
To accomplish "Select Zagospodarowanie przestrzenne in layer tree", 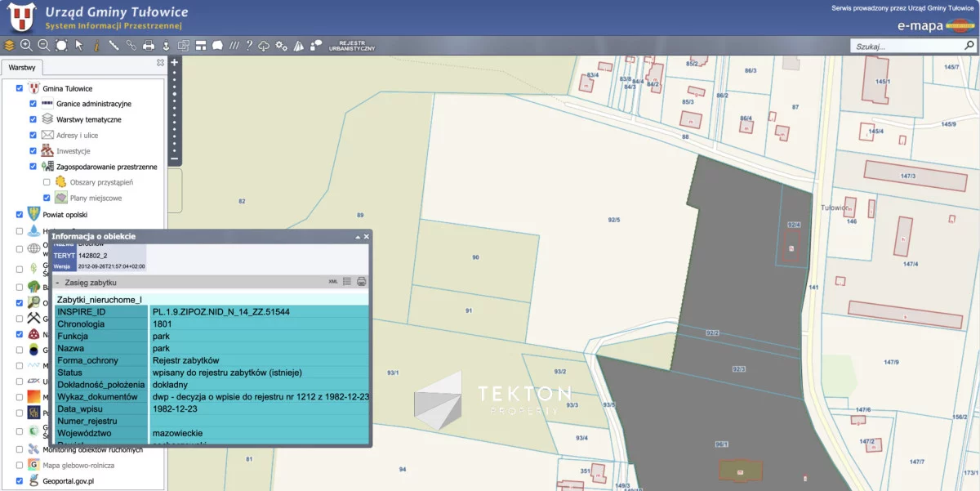I will click(x=107, y=167).
